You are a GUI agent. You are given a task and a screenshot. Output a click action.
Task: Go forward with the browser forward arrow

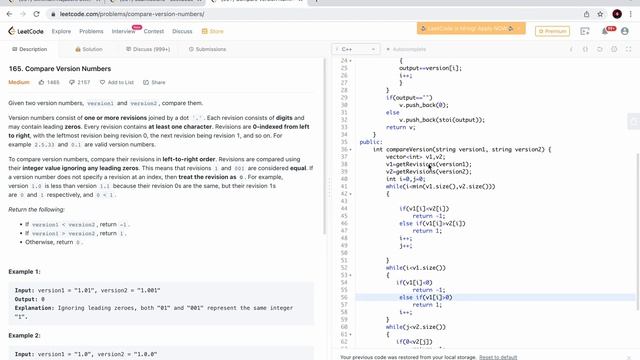[23, 14]
